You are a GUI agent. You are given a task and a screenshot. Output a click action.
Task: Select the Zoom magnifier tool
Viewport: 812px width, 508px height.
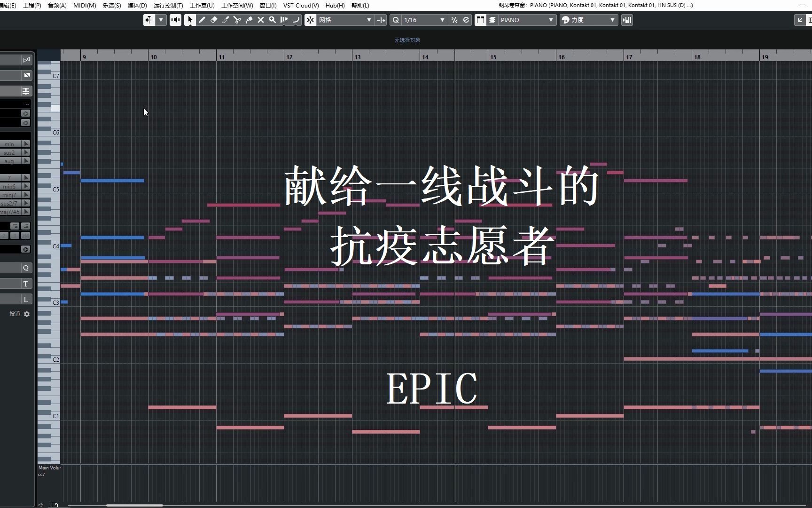(x=273, y=20)
